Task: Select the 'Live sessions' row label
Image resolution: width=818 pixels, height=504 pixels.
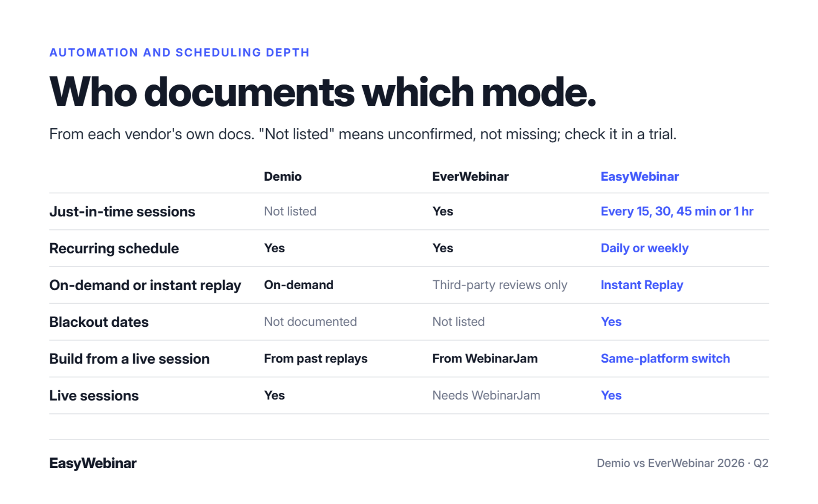Action: point(94,396)
